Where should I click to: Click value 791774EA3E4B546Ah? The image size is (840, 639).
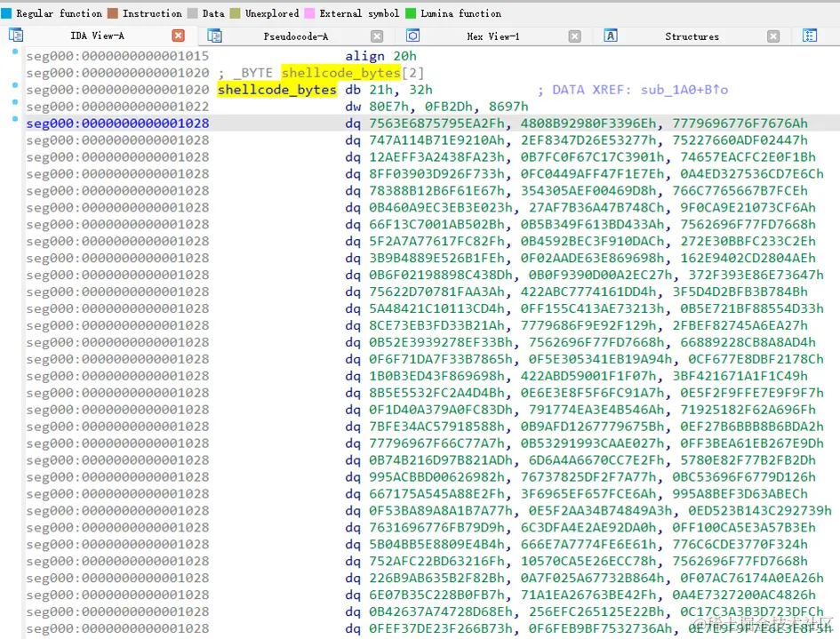tap(596, 410)
